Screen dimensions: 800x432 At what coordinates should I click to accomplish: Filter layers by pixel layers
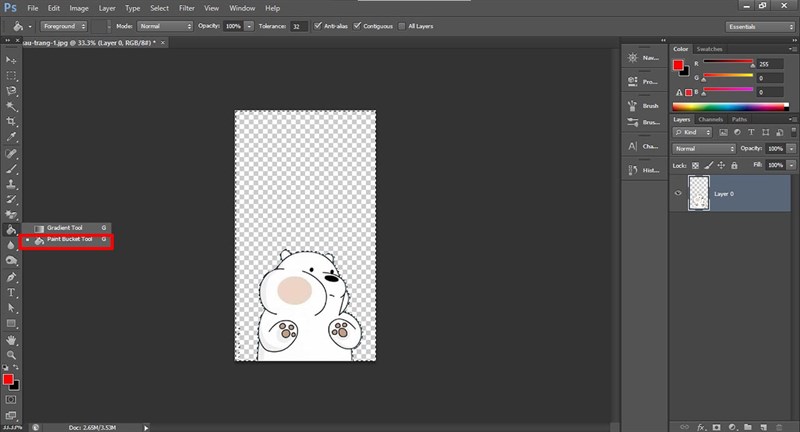723,132
